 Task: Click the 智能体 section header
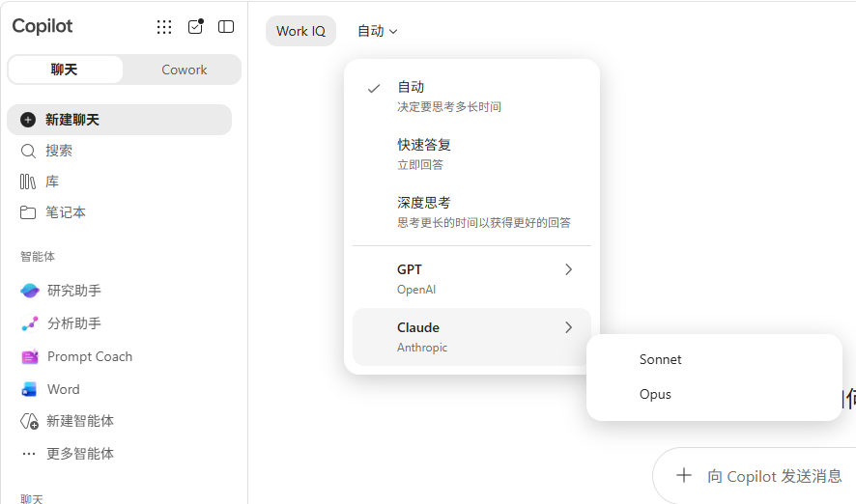(x=38, y=257)
